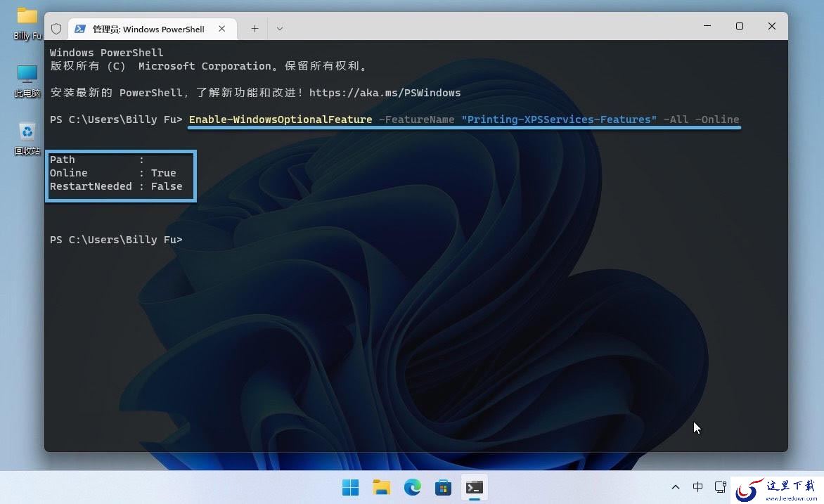Click the shield icon in the terminal title bar
The image size is (824, 504).
tap(56, 29)
